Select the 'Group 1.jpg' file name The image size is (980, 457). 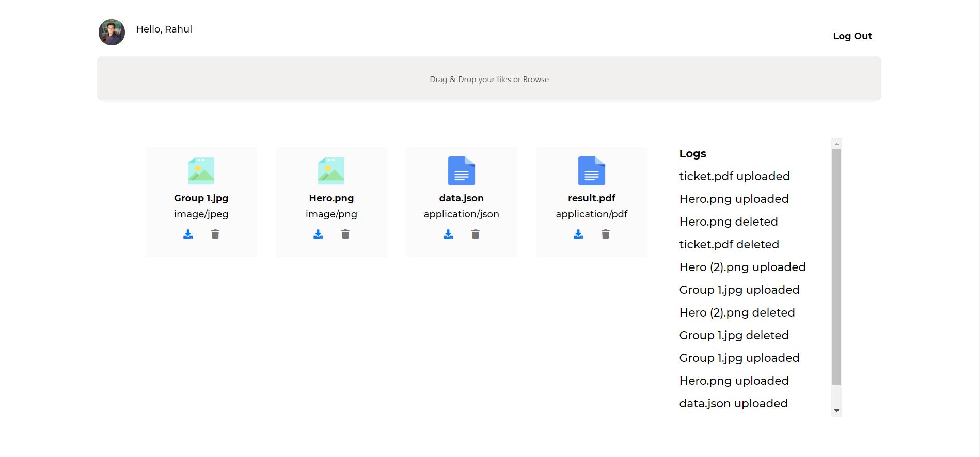point(201,198)
